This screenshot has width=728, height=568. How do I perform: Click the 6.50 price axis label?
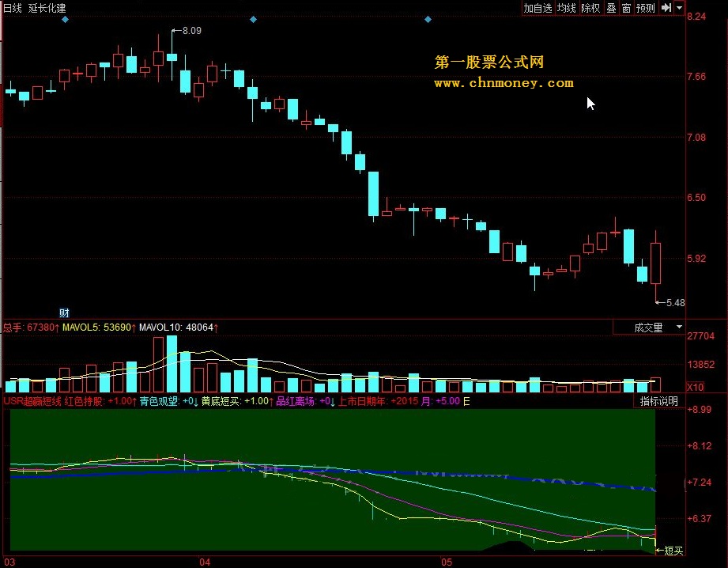696,198
